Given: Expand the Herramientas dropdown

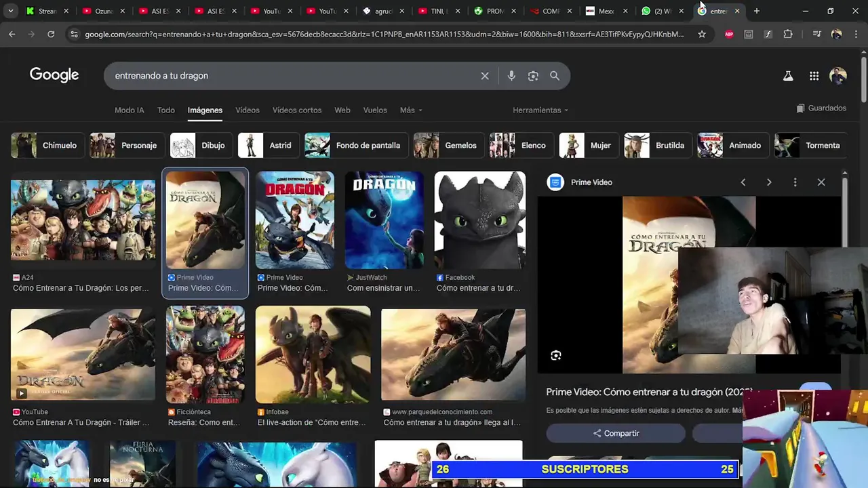Looking at the screenshot, I should tap(540, 110).
